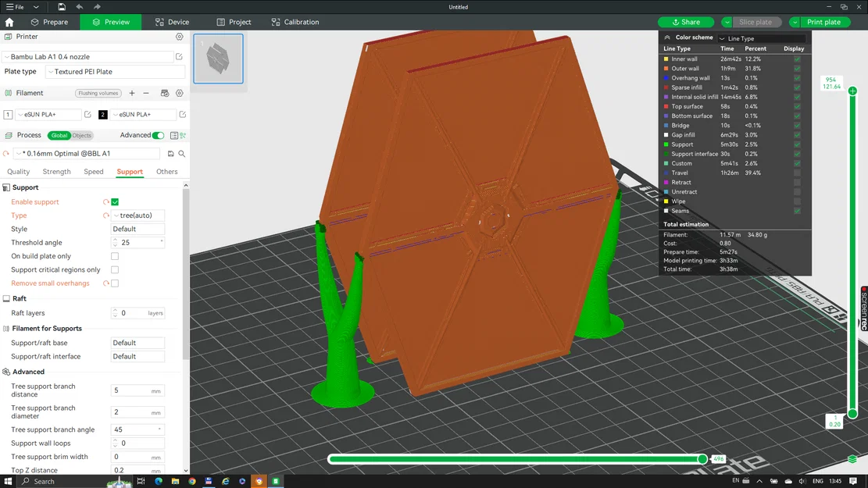Image resolution: width=868 pixels, height=488 pixels.
Task: Open the Support/raft interface filament dropdown
Action: [x=138, y=357]
